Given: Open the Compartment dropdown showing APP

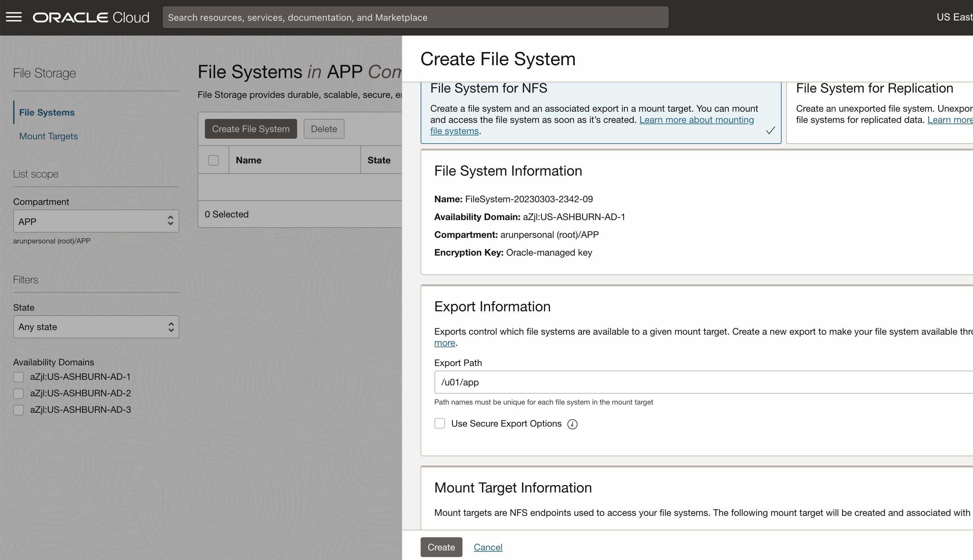Looking at the screenshot, I should [96, 221].
